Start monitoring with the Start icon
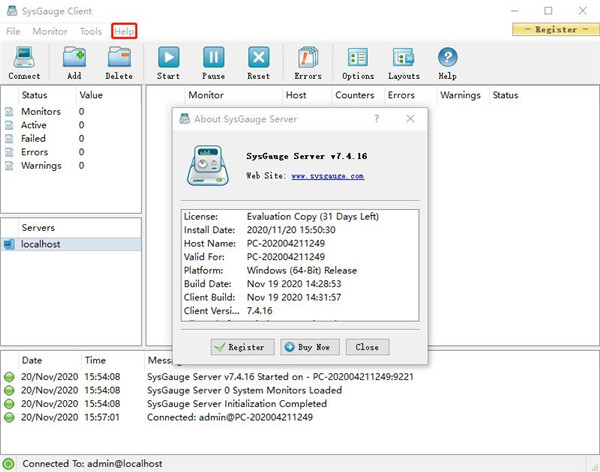 point(169,62)
